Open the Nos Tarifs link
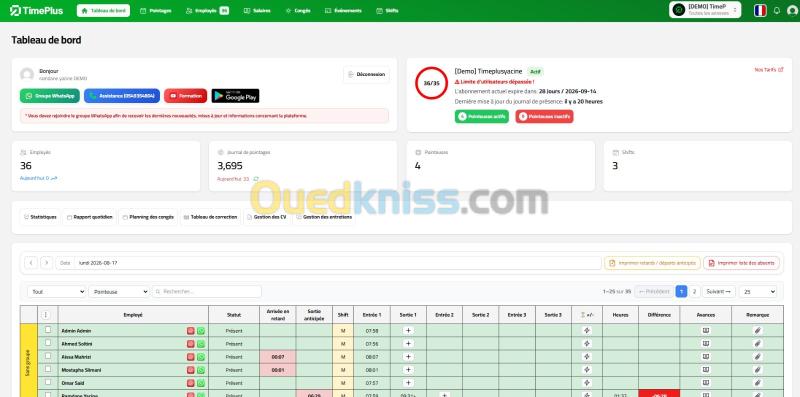 (769, 69)
